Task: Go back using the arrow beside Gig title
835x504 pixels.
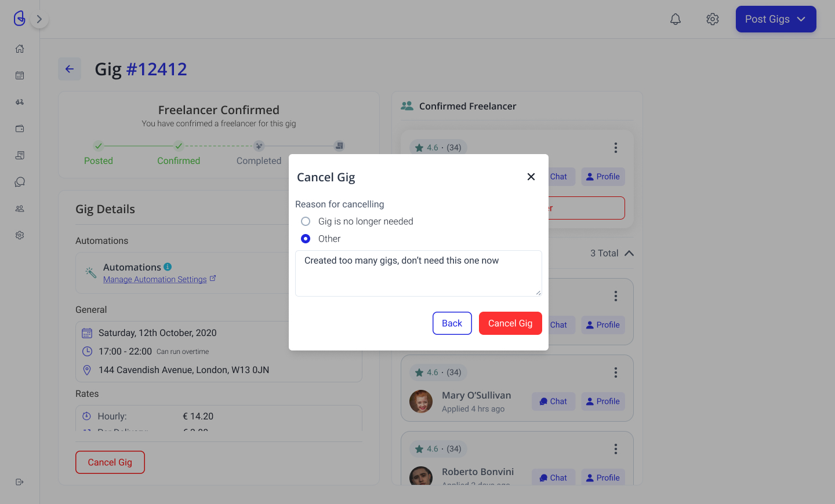Action: 70,69
